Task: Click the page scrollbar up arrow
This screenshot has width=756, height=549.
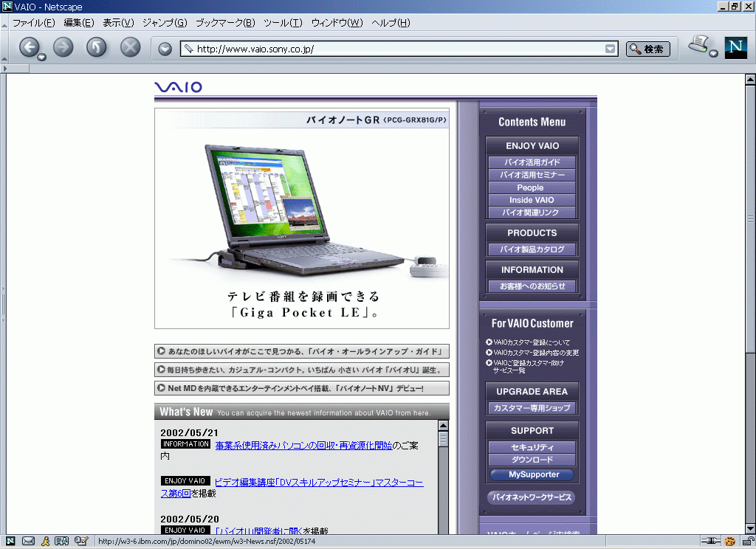Action: click(x=750, y=80)
